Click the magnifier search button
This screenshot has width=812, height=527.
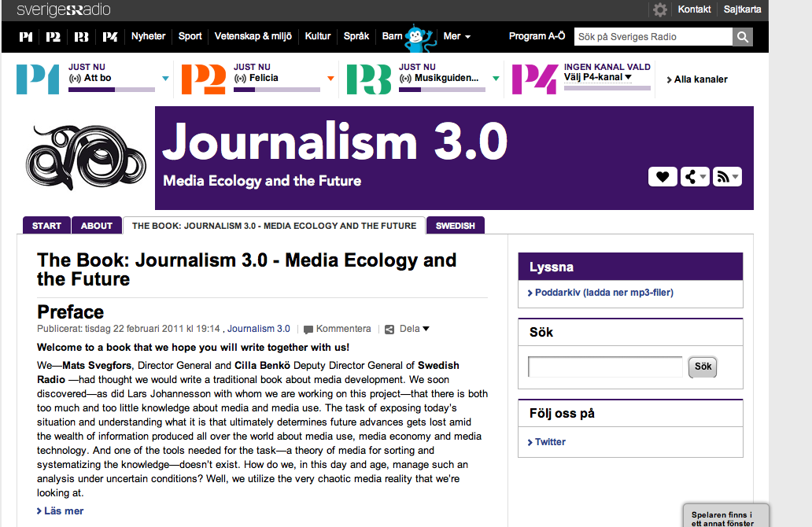pos(743,37)
